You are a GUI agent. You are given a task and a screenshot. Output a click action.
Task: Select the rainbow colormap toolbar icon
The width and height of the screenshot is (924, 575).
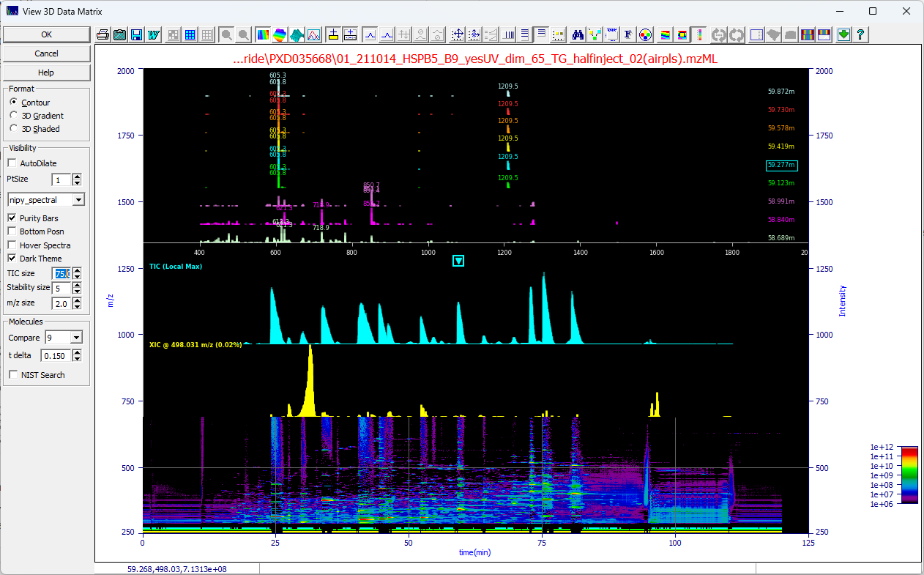pos(264,34)
